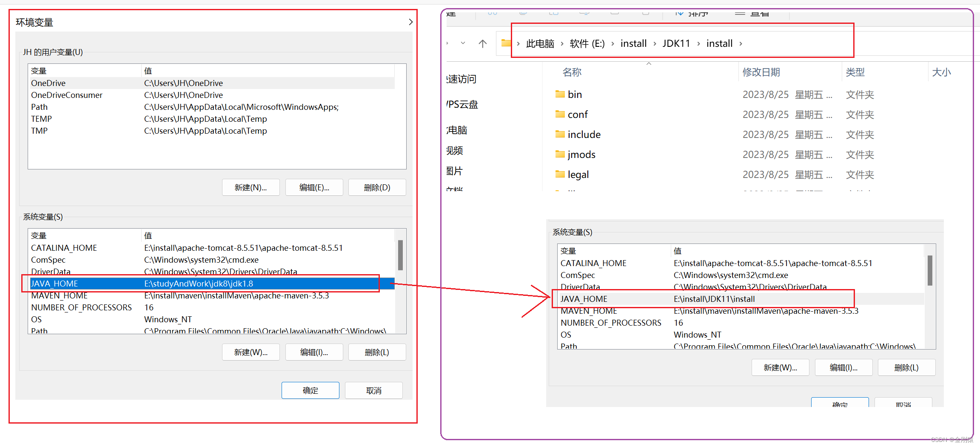Open the jmods folder by its name

[x=581, y=155]
